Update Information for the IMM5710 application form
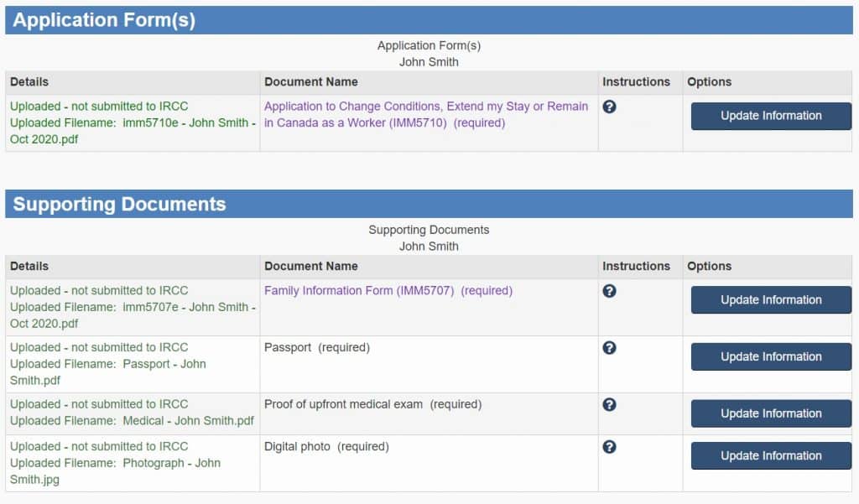The height and width of the screenshot is (504, 859). click(x=771, y=116)
